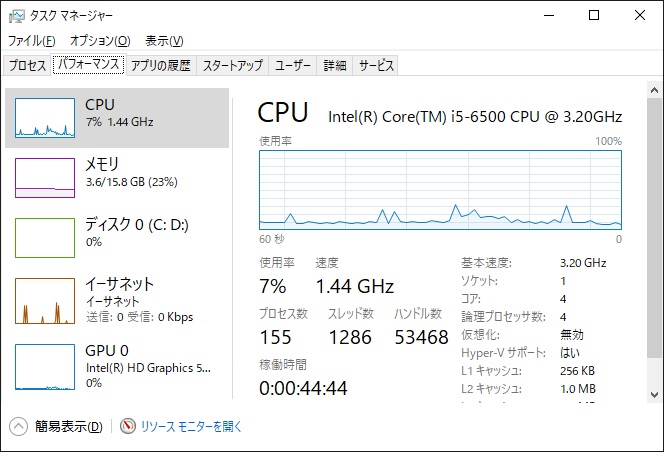Switch to the 詳細 tab
This screenshot has width=664, height=452.
(335, 65)
